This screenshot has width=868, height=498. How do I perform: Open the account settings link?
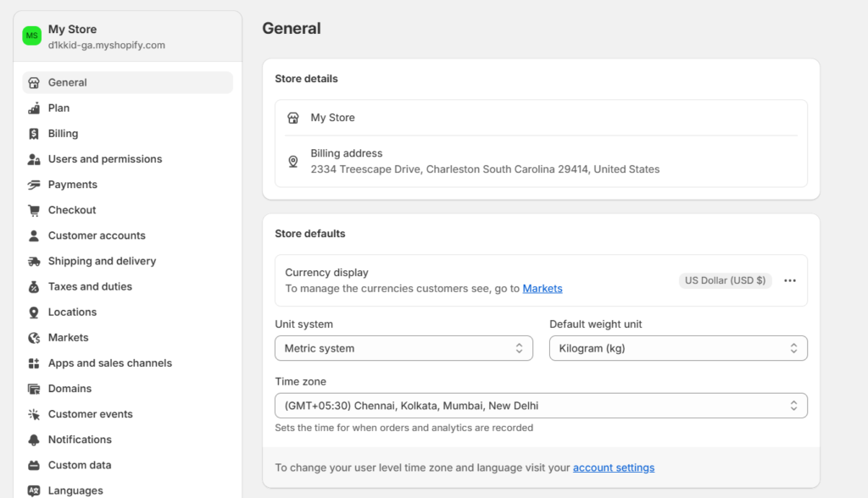(x=614, y=468)
